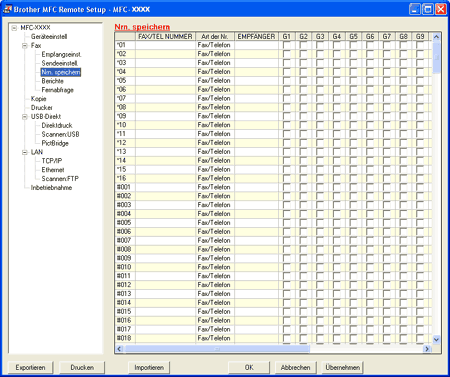
Task: Click the Importieren button
Action: point(149,367)
